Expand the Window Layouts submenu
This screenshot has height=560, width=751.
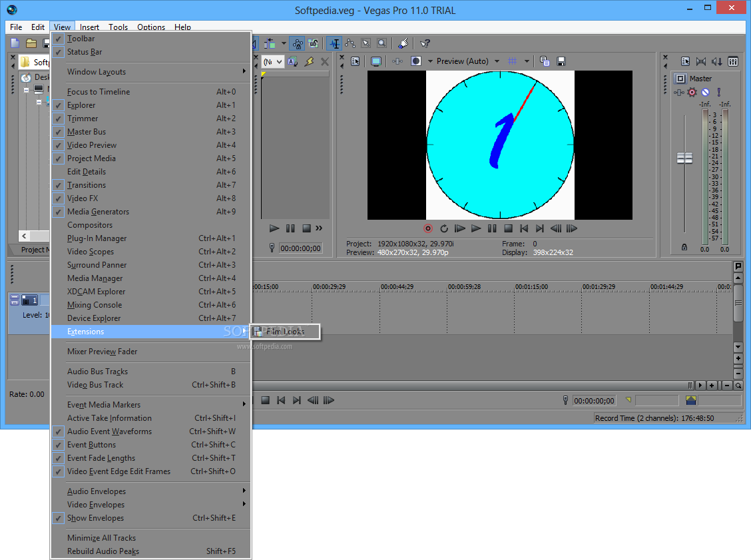click(151, 72)
